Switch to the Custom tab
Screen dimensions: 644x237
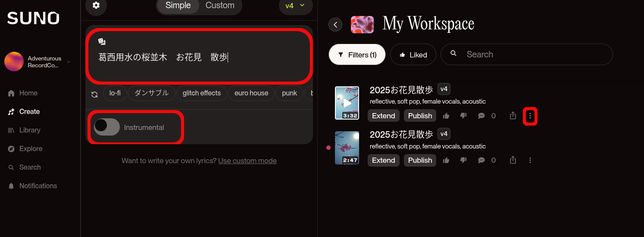coord(220,6)
